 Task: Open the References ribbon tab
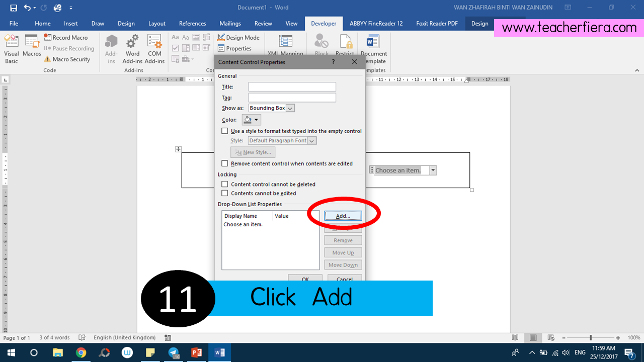[x=193, y=23]
